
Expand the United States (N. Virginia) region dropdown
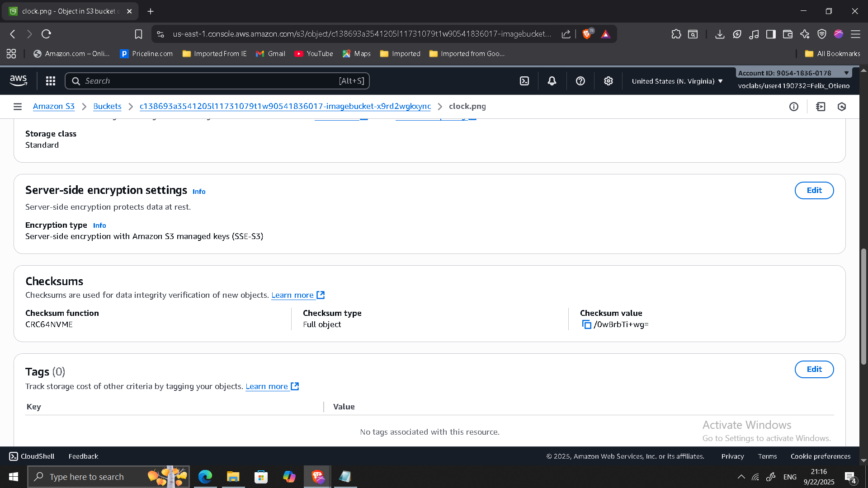tap(677, 81)
